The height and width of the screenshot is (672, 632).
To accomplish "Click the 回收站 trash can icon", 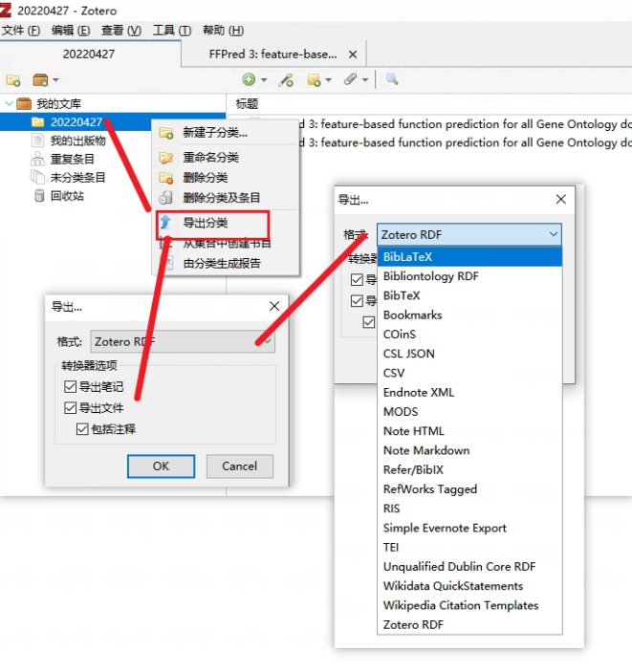I will click(x=39, y=196).
